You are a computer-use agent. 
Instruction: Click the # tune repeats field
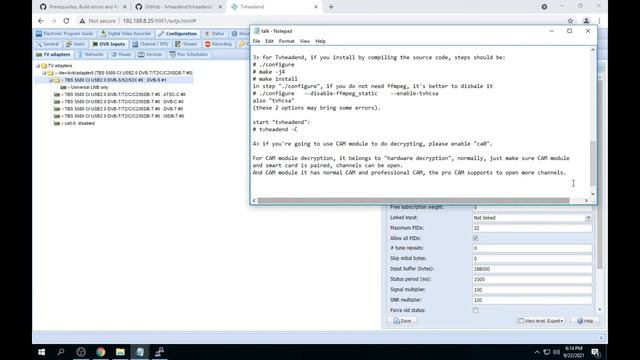tap(532, 248)
